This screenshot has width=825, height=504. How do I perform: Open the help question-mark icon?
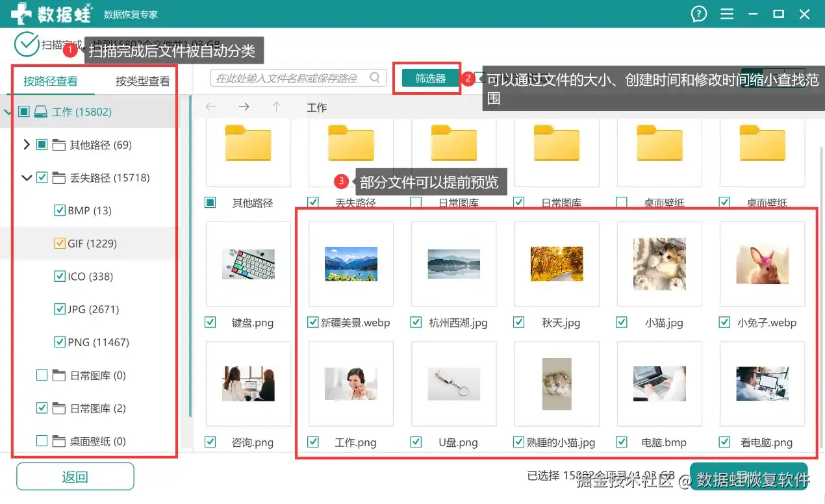pyautogui.click(x=699, y=14)
